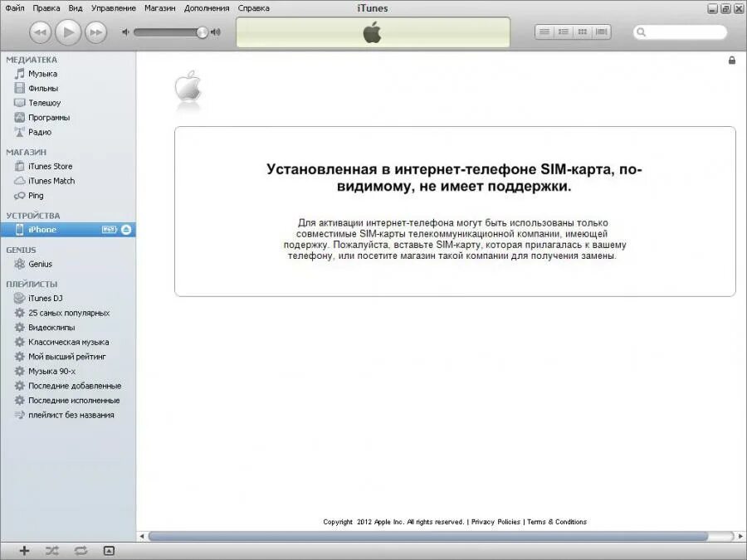Open the Классическая музыка playlist
The height and width of the screenshot is (560, 747).
click(68, 342)
